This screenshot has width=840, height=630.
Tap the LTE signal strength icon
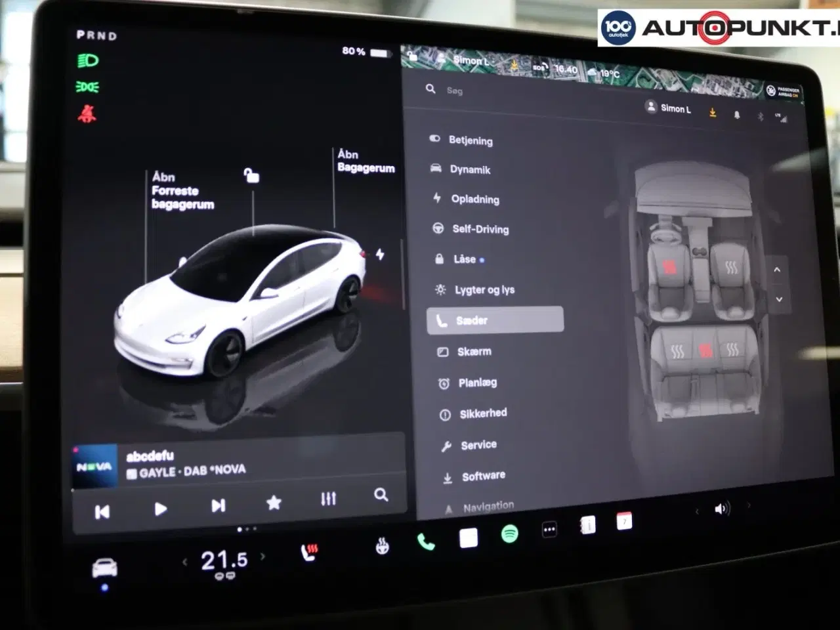tap(781, 118)
